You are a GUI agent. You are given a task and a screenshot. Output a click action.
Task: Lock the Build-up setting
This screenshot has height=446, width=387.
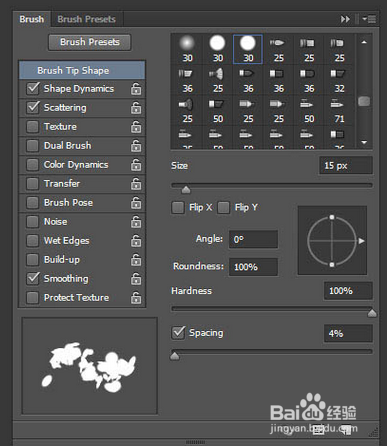pyautogui.click(x=136, y=260)
